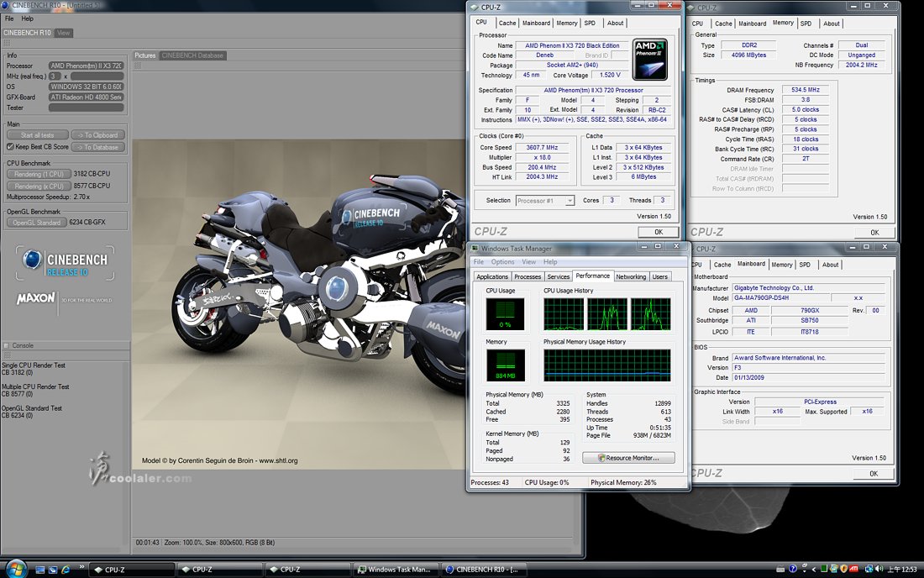Screen dimensions: 924x578
Task: Switch to Networking tab in Task Manager
Action: pos(631,277)
